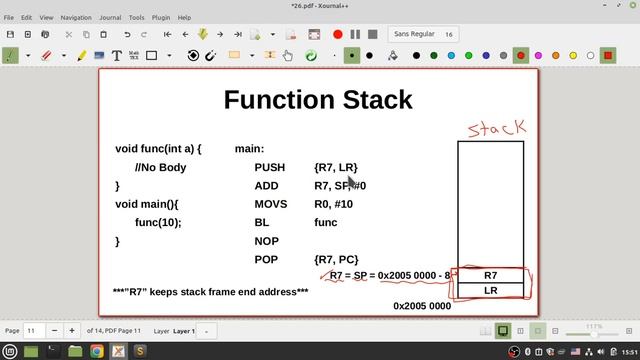Select the Text tool
Viewport: 640px width, 360px height.
coord(117,56)
